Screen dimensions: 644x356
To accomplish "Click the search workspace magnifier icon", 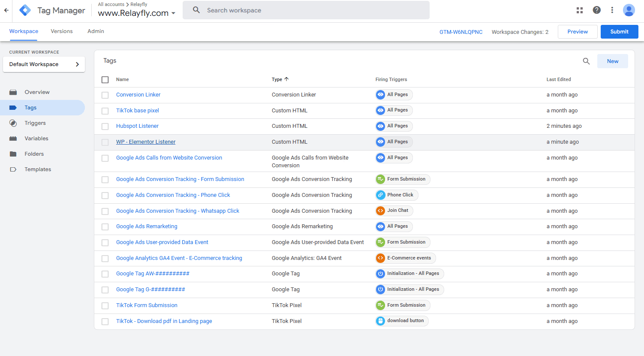I will point(196,10).
